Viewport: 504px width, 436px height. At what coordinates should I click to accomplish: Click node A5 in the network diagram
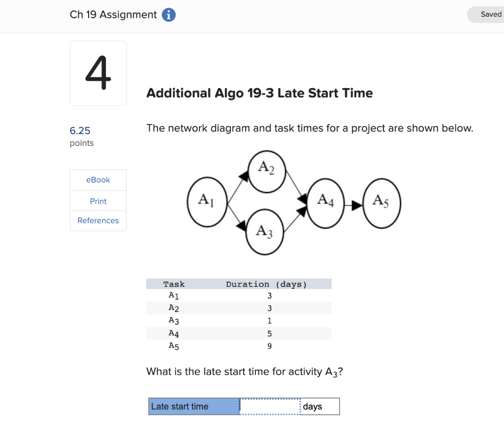(x=381, y=202)
